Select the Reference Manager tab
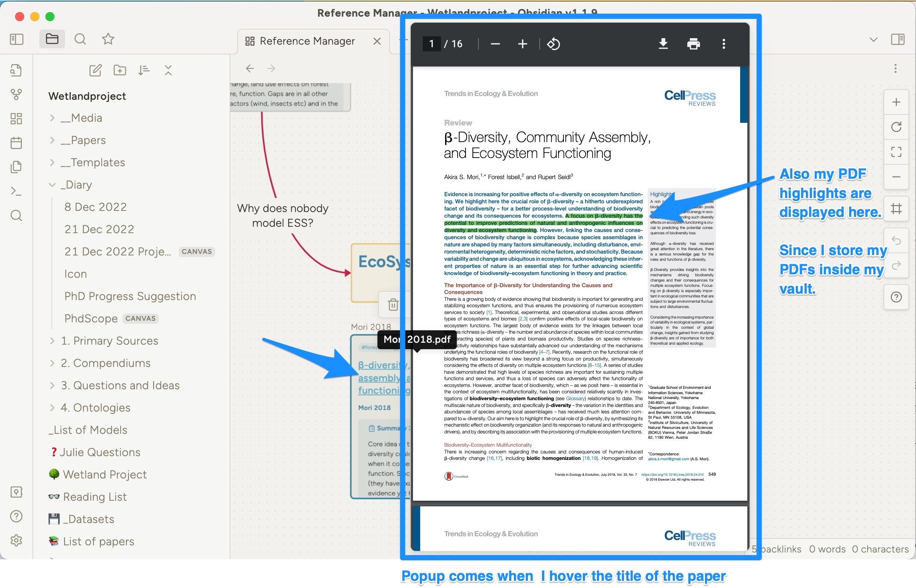916x588 pixels. 307,41
